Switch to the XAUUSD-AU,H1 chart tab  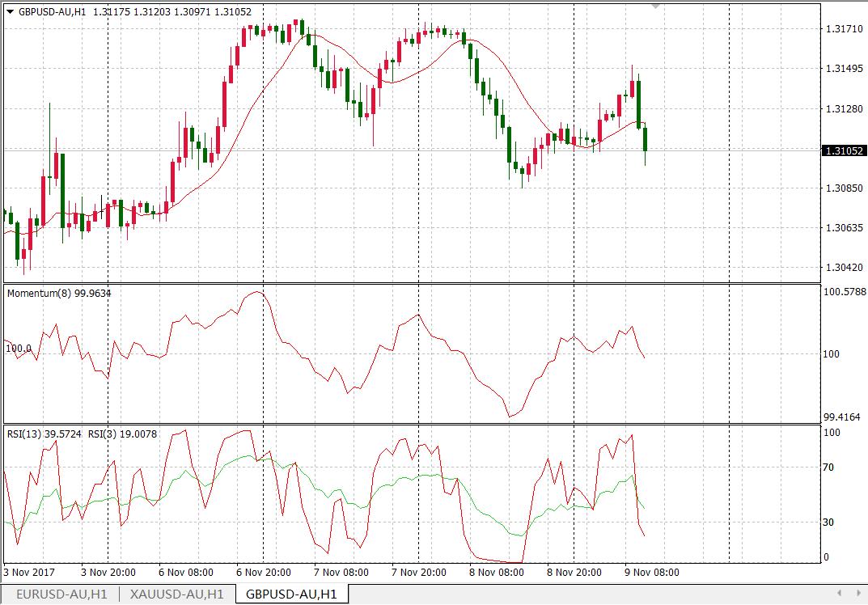click(x=176, y=594)
